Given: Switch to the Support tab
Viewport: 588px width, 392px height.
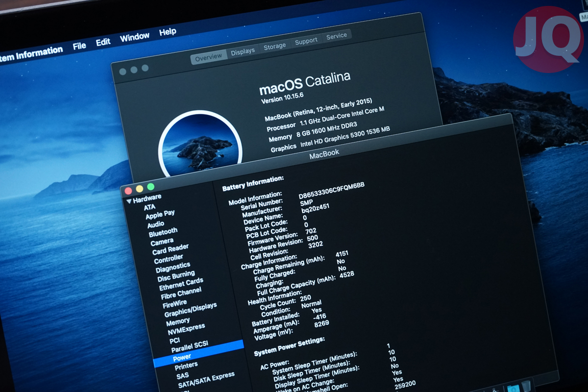Looking at the screenshot, I should click(306, 41).
